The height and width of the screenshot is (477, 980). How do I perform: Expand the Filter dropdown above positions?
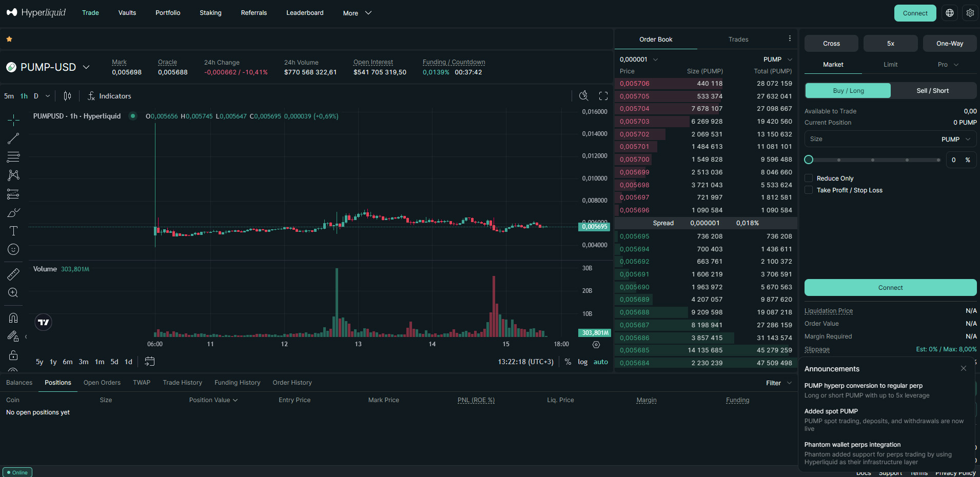point(778,383)
